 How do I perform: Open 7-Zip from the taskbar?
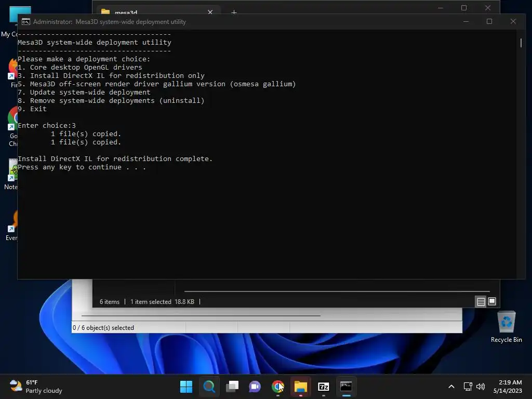[324, 387]
